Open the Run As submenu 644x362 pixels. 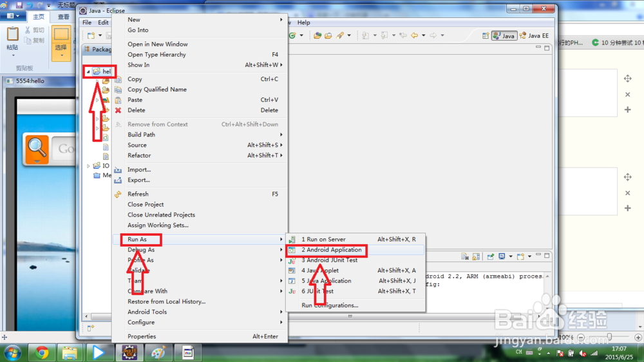(200, 239)
